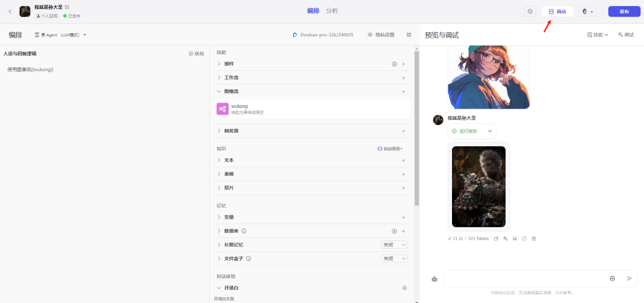The height and width of the screenshot is (303, 644).
Task: Open the Doubao-pro-32k model selector
Action: (323, 35)
